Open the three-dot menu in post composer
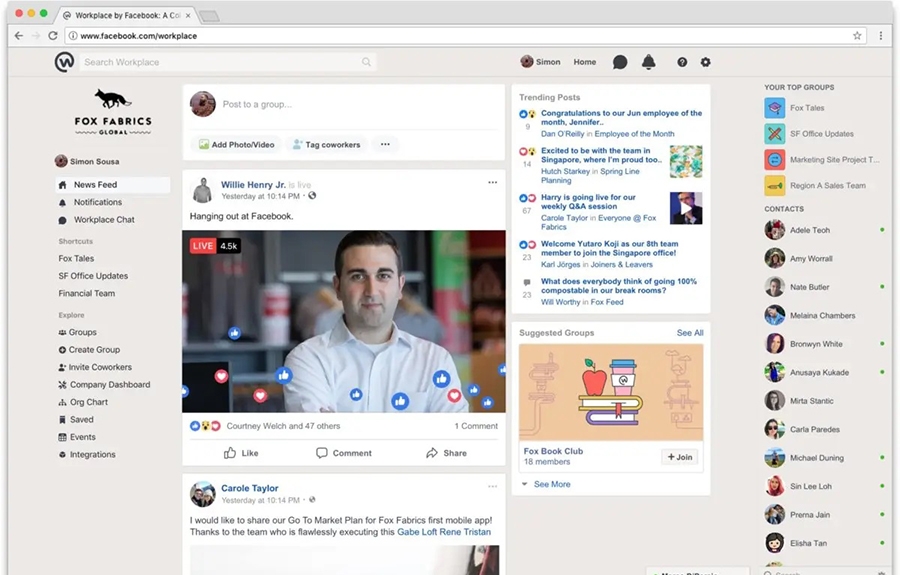 pos(384,145)
